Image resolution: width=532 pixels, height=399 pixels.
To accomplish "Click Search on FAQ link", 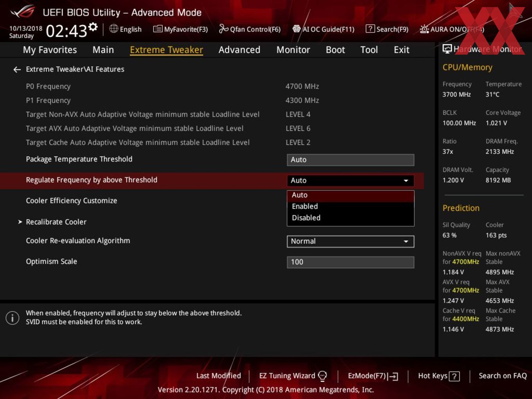I will [503, 376].
